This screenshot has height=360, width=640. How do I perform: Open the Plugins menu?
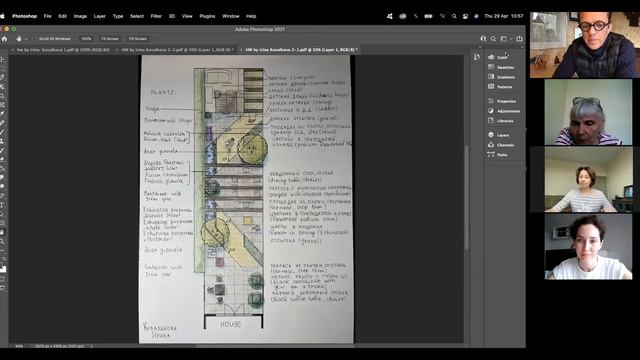[x=207, y=16]
